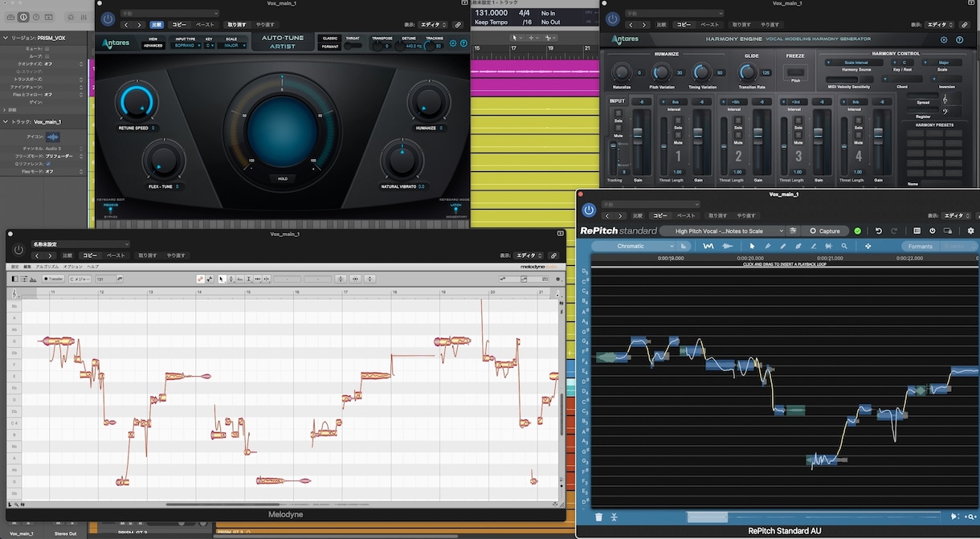Open Auto-Tune Input Type SOPRANO dropdown
The image size is (980, 539).
[186, 46]
